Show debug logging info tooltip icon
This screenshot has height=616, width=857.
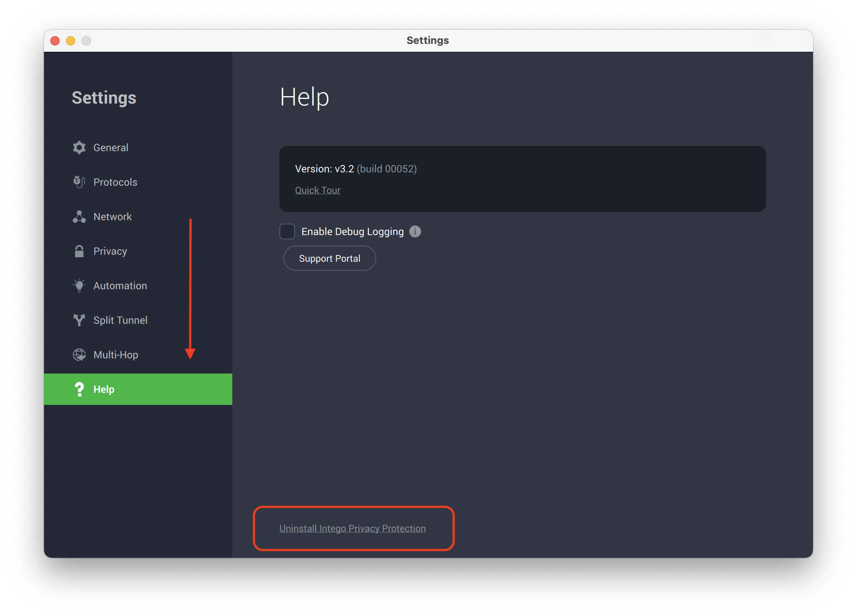(415, 231)
